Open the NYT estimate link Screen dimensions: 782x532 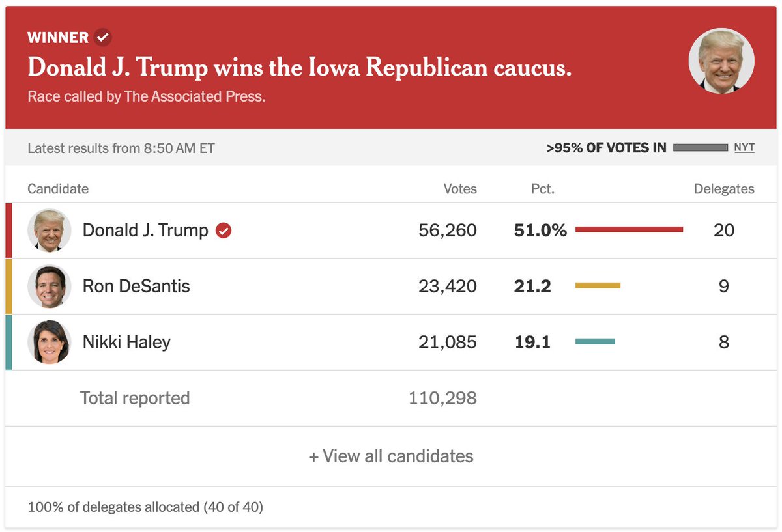tap(744, 147)
